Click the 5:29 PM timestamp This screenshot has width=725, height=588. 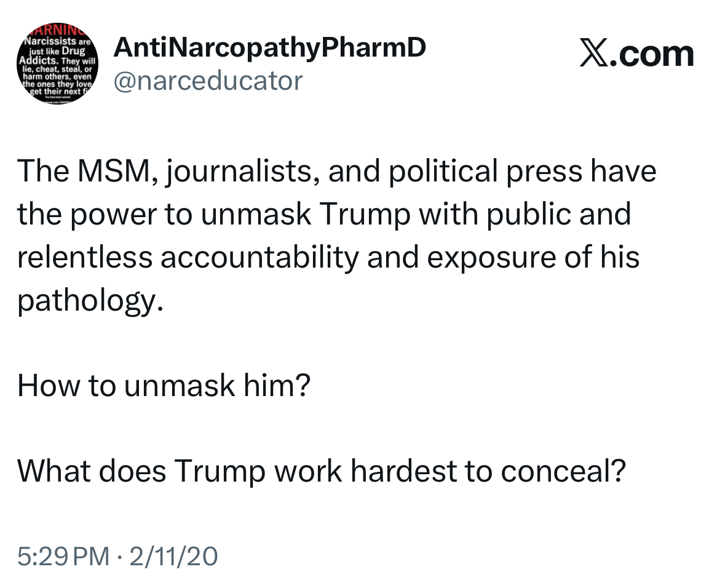pyautogui.click(x=62, y=557)
